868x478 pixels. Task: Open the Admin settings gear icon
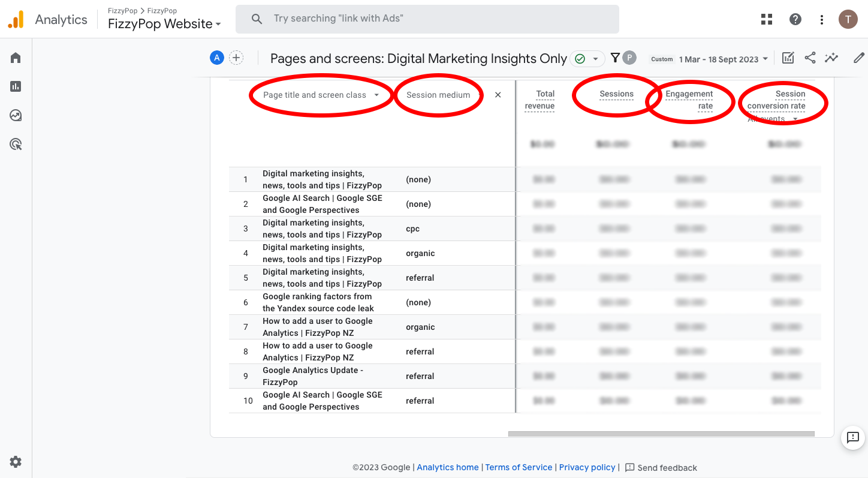click(16, 462)
